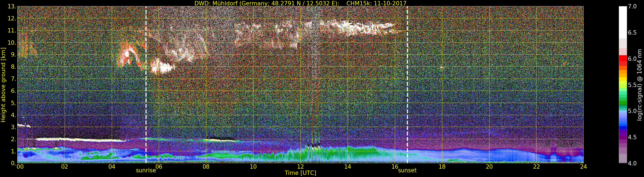Click the "1." height axis tick label
Viewport: 644px width, 177px height.
pos(13,151)
